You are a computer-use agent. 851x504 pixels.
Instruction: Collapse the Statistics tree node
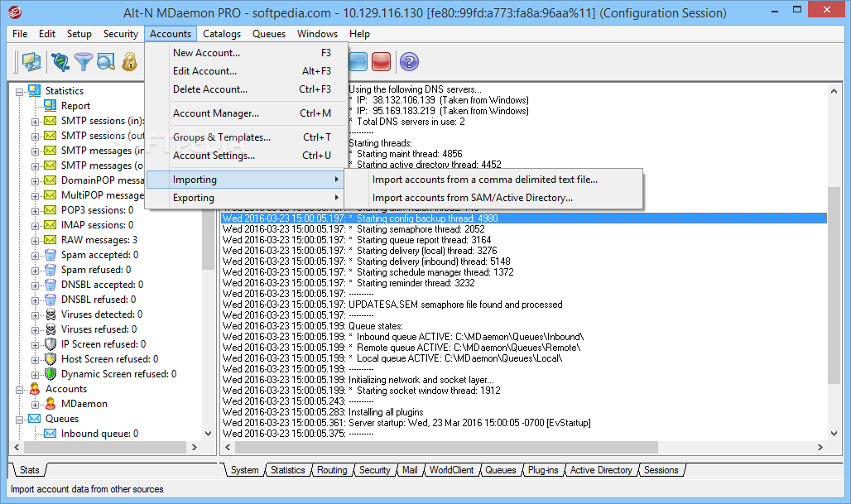[20, 91]
